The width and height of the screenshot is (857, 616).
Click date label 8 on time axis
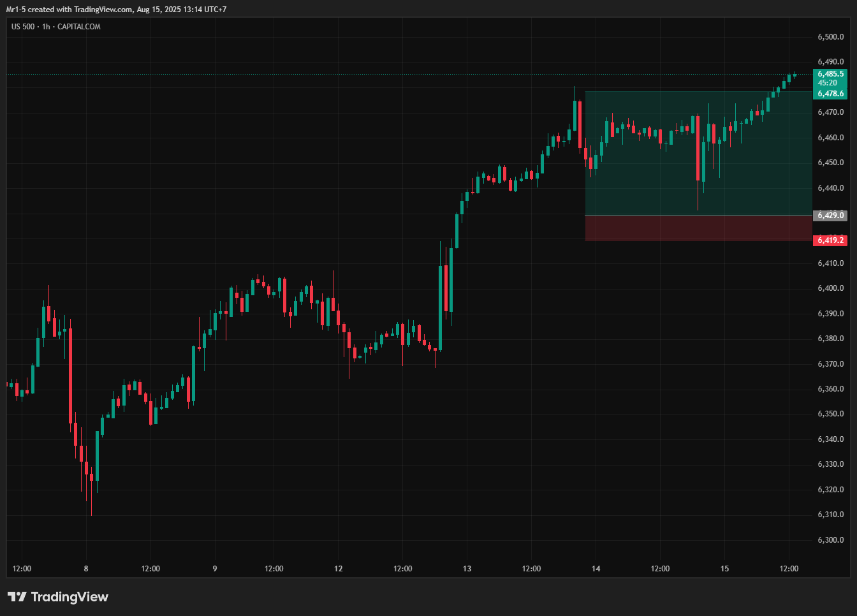point(86,569)
